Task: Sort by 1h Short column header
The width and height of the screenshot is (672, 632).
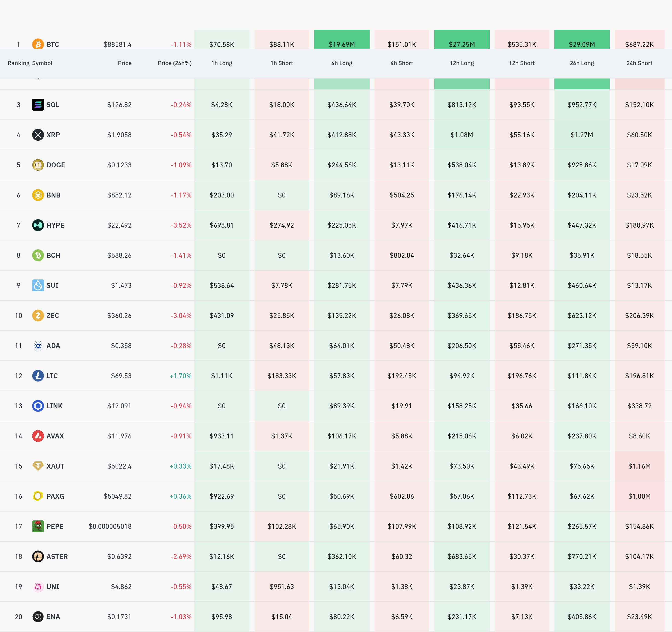Action: (282, 63)
